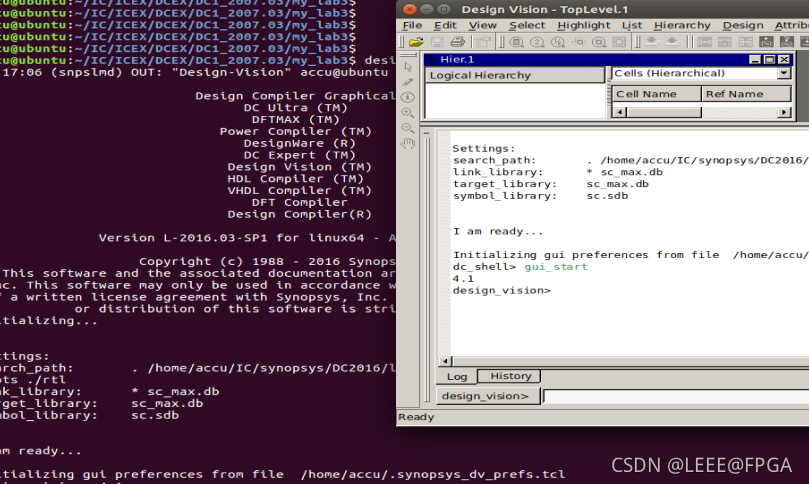Screen dimensions: 809x484
Task: Click left arrow of console horizontal scrollbar
Action: [x=445, y=361]
